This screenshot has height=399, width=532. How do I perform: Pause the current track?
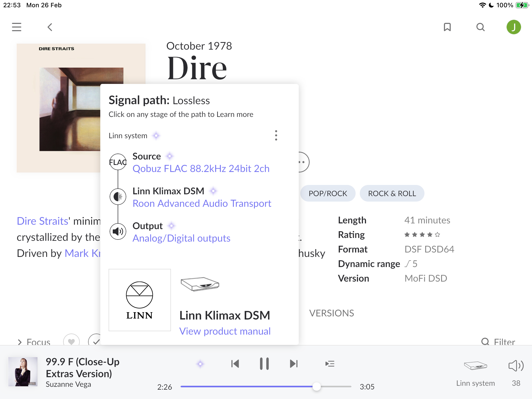[x=264, y=364]
